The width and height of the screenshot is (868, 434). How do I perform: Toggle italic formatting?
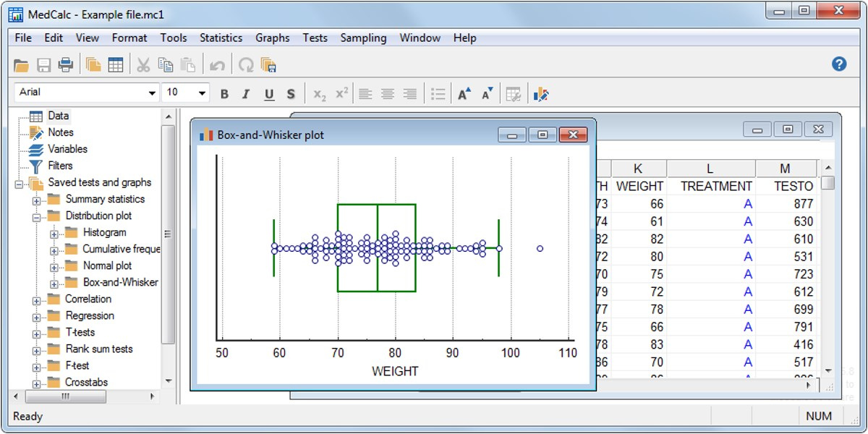pyautogui.click(x=246, y=94)
